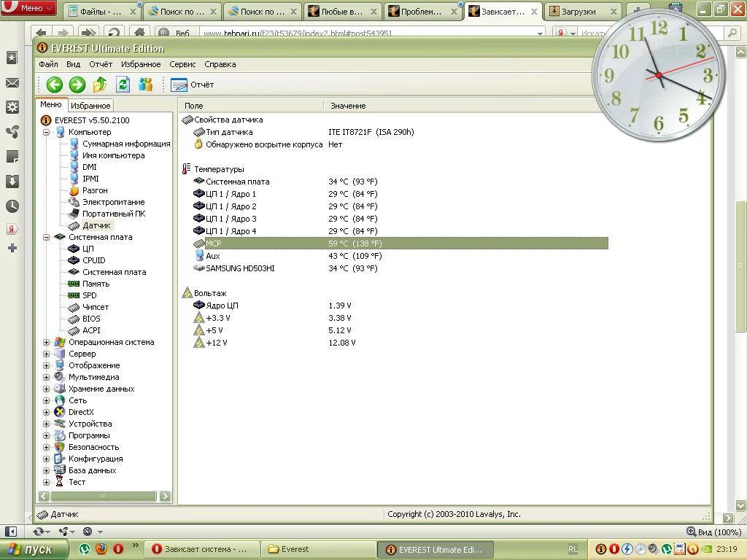Image resolution: width=747 pixels, height=560 pixels.
Task: Select the Чипсет tree item
Action: tap(96, 307)
